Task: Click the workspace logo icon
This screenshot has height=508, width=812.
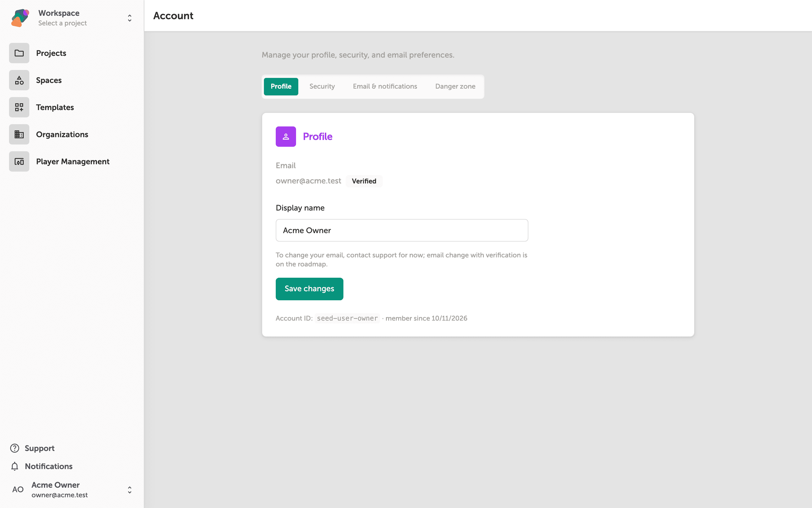Action: (x=20, y=18)
